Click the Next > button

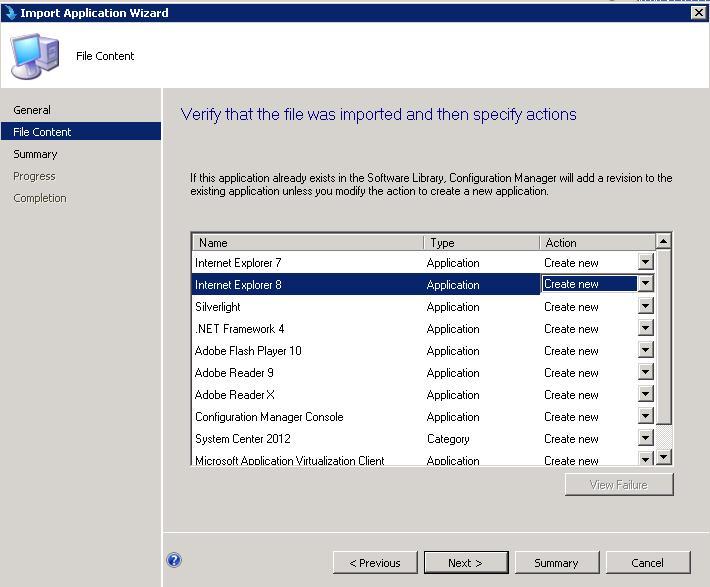(x=466, y=563)
